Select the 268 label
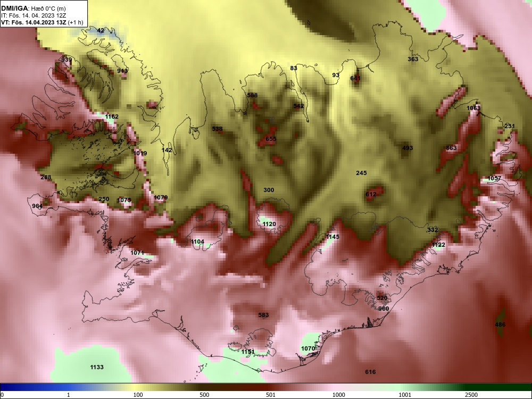Viewport: 532px width, 399px height. (46, 177)
